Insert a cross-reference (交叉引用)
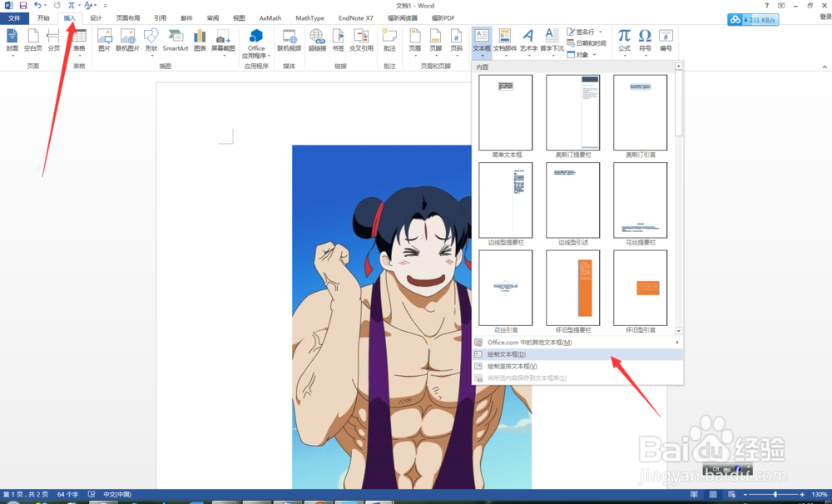This screenshot has height=504, width=832. click(361, 42)
